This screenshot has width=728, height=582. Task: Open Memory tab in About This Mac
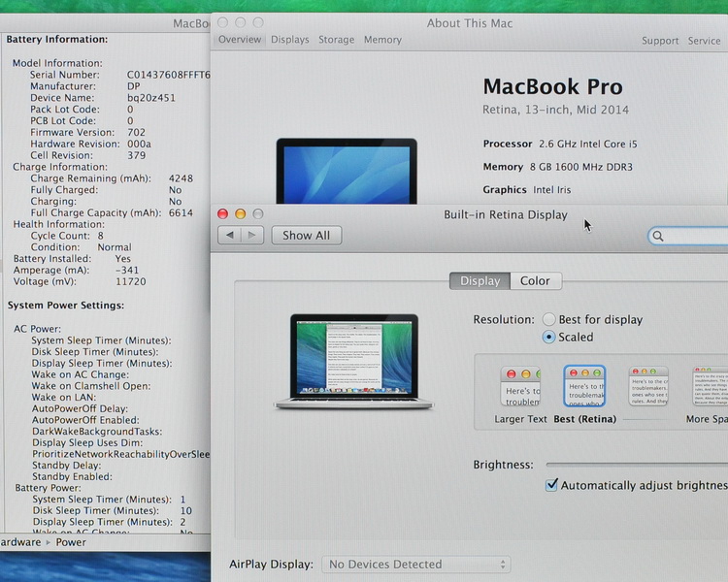[382, 40]
